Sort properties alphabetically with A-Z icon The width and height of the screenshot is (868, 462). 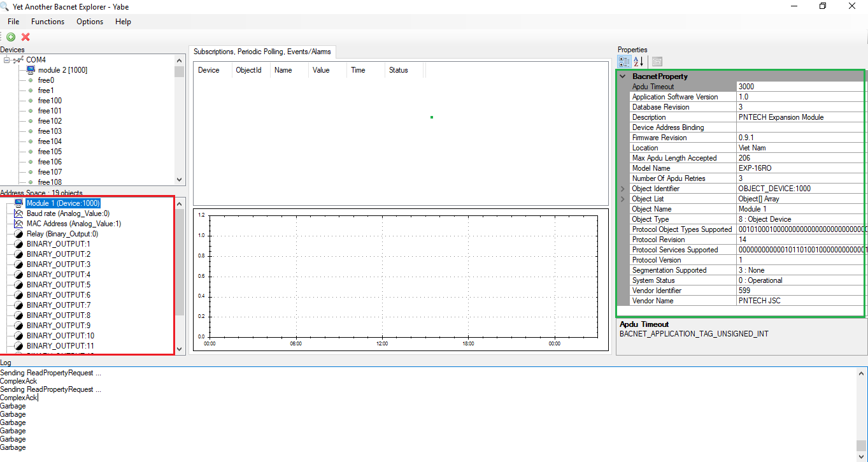pos(638,62)
